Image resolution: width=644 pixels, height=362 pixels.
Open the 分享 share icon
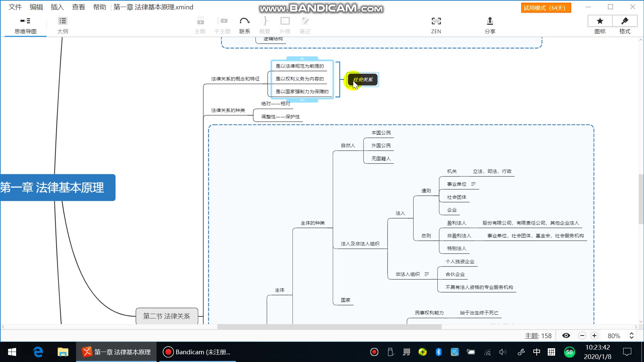coord(490,21)
